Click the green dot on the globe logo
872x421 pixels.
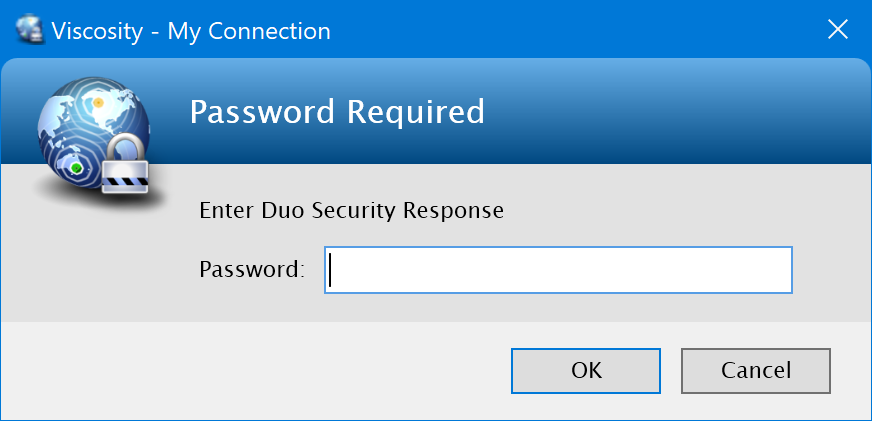(76, 169)
